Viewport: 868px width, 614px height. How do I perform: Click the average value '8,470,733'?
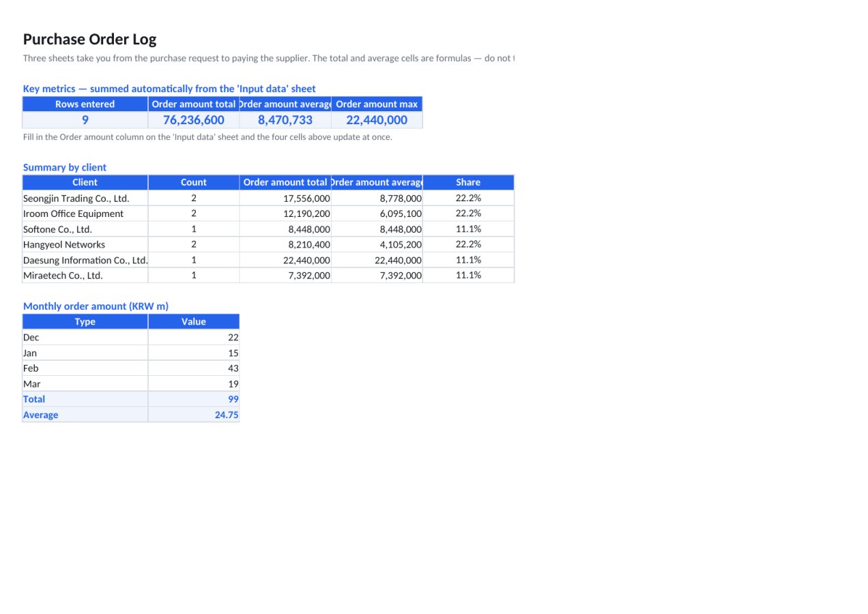tap(285, 120)
